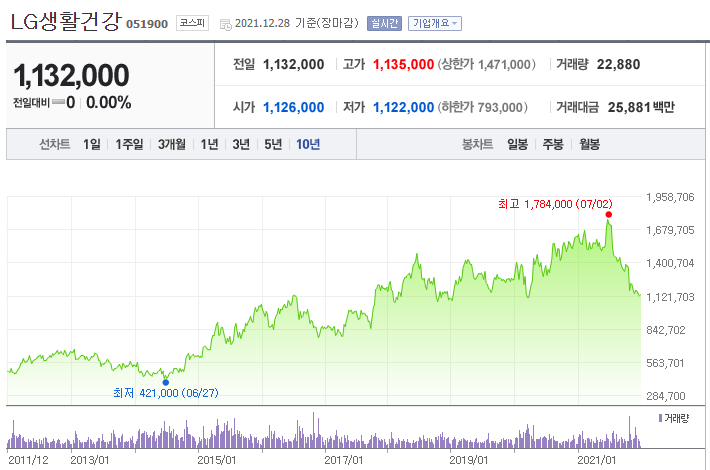710x470 pixels.
Task: Click the 코스피 market label
Action: click(192, 23)
